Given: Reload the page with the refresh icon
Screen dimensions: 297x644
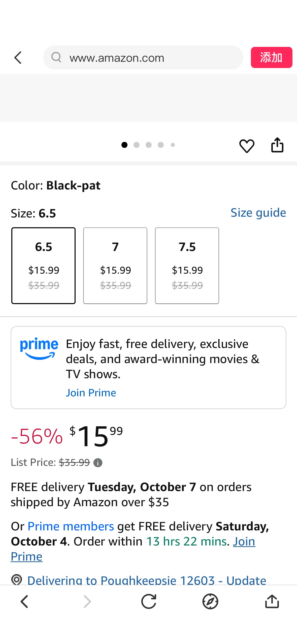Looking at the screenshot, I should tap(149, 602).
